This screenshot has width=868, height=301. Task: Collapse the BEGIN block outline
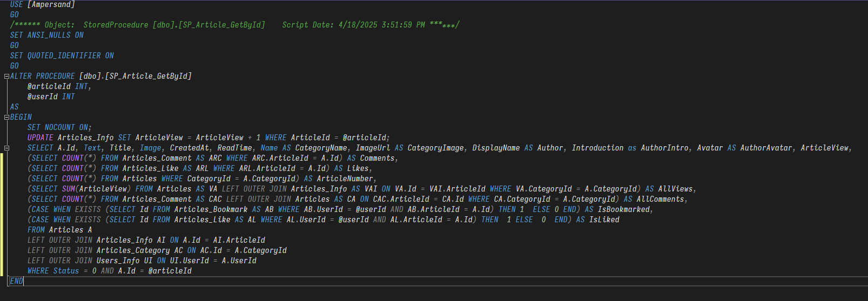tap(6, 118)
